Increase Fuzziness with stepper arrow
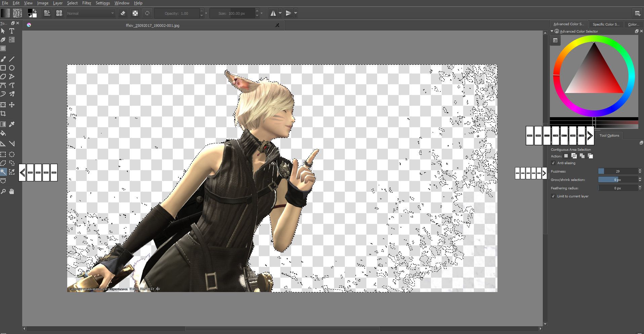Viewport: 644px width, 334px height. pos(640,170)
